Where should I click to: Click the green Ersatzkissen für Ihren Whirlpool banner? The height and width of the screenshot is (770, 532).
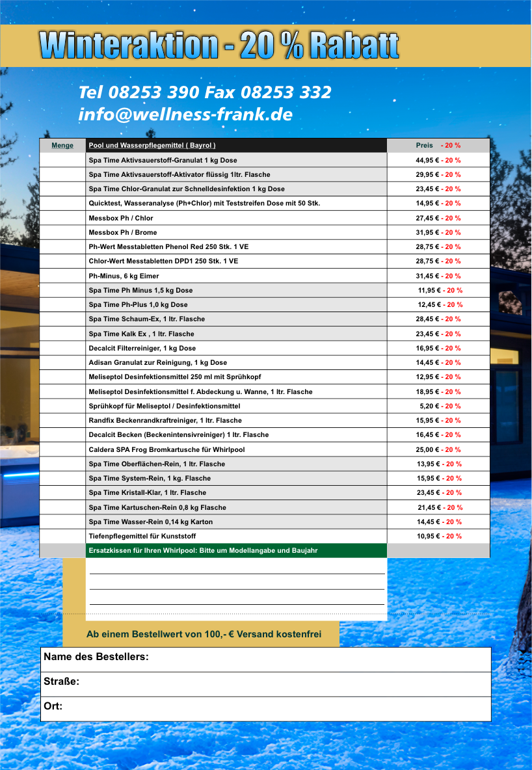pyautogui.click(x=236, y=550)
